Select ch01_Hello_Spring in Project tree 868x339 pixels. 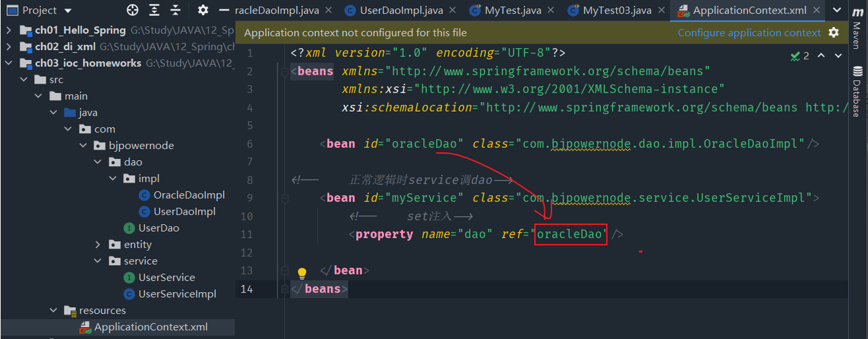pos(80,30)
